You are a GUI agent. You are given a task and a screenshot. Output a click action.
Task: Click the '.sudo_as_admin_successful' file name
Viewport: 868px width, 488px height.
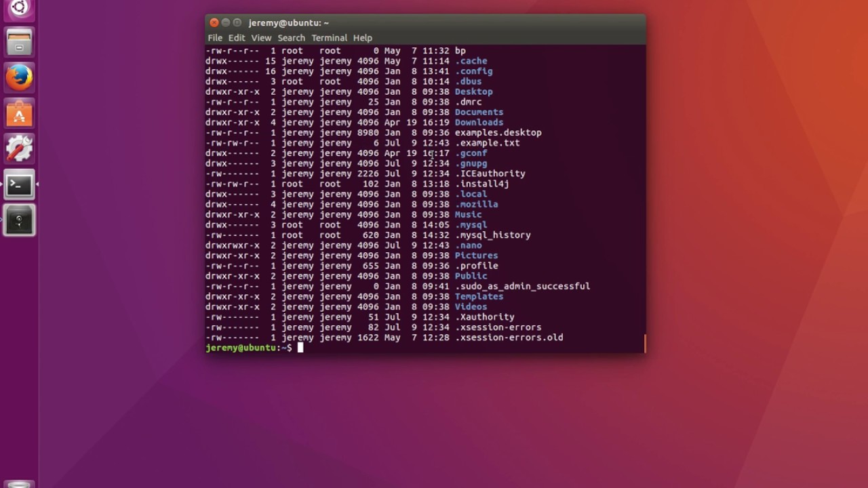[x=523, y=286]
